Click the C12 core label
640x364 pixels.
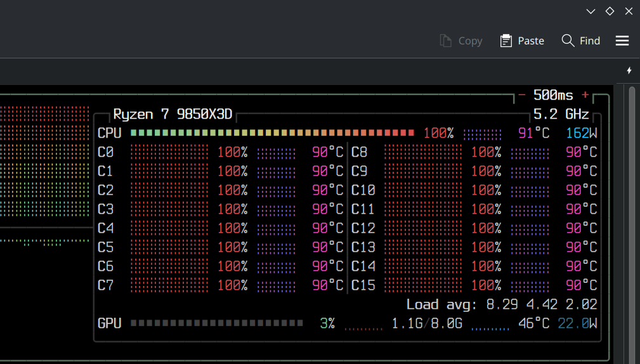pyautogui.click(x=363, y=228)
